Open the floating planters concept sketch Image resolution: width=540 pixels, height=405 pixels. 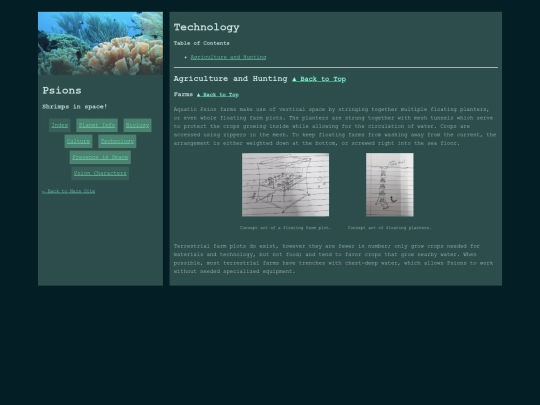tap(390, 185)
